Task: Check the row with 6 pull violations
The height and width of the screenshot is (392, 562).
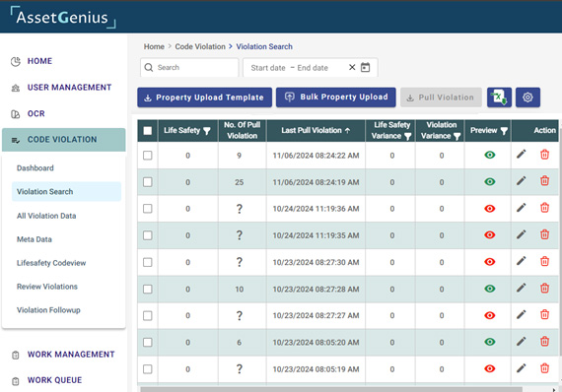Action: tap(148, 343)
